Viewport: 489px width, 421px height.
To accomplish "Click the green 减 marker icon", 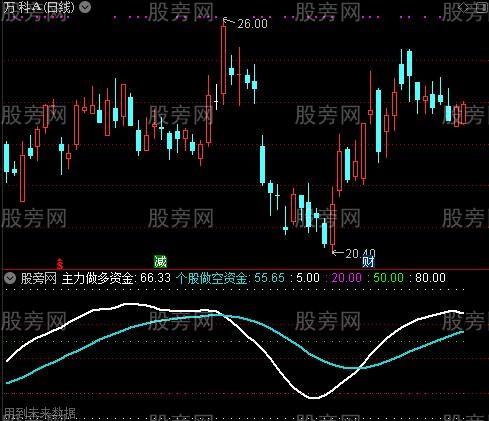I will pyautogui.click(x=160, y=261).
